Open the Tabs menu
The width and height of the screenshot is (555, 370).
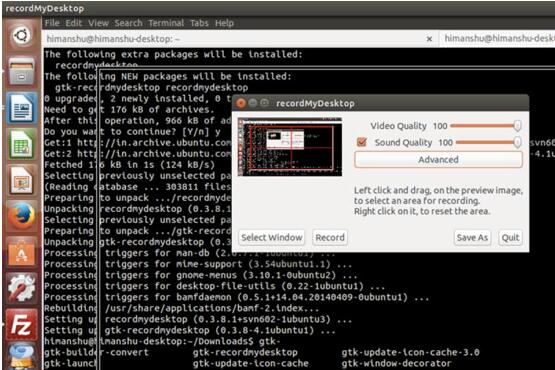coord(199,23)
